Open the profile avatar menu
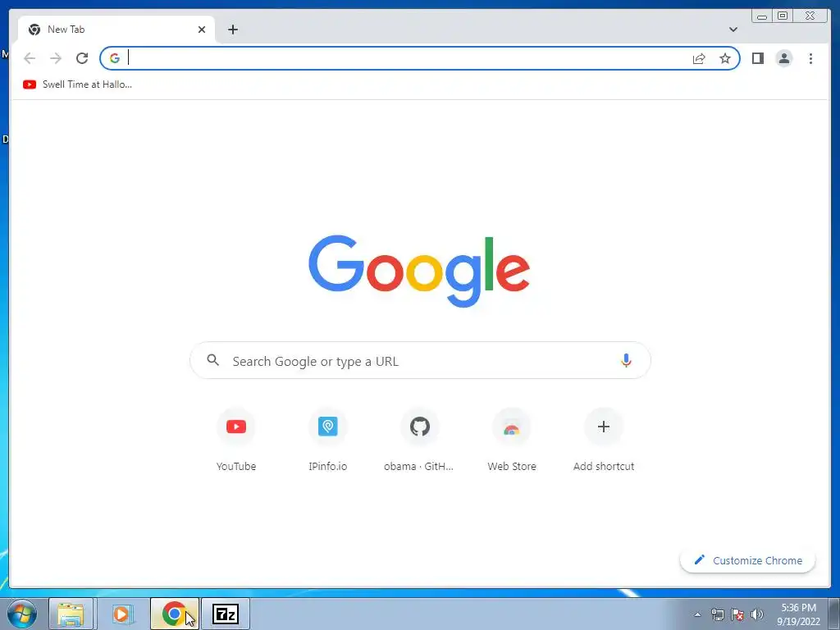 click(x=783, y=58)
